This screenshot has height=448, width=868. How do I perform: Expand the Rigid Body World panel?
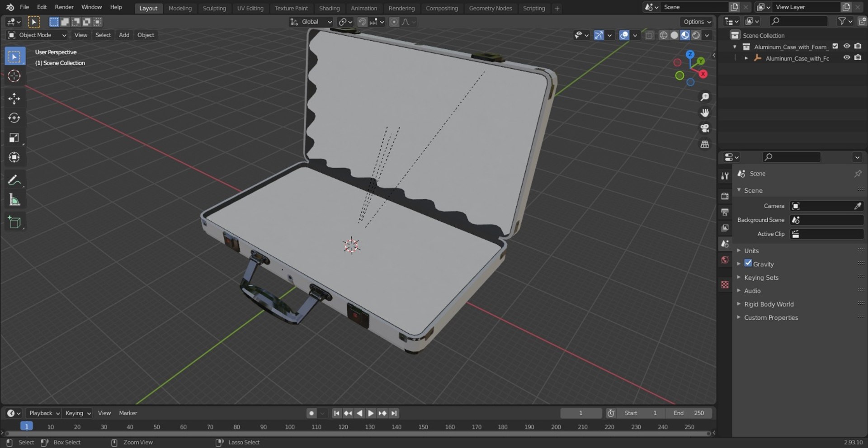tap(769, 304)
